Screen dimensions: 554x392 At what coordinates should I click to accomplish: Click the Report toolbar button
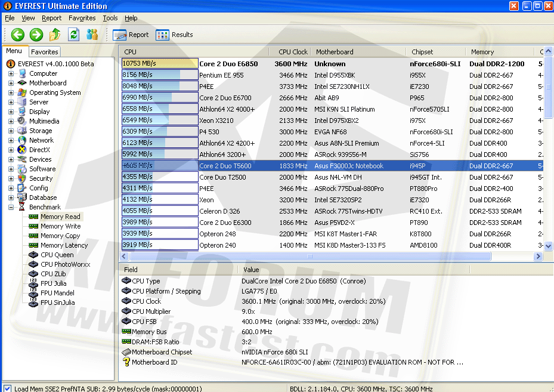(131, 35)
